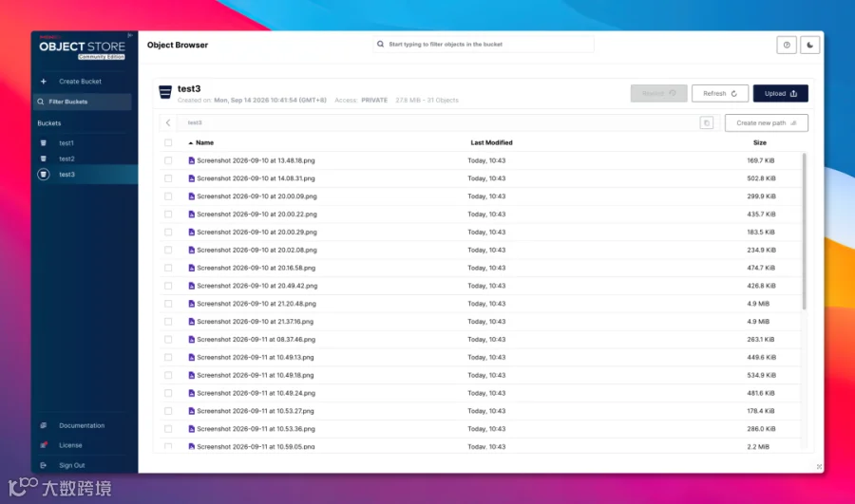Viewport: 855px width, 504px height.
Task: Click the Refresh button
Action: coord(720,94)
